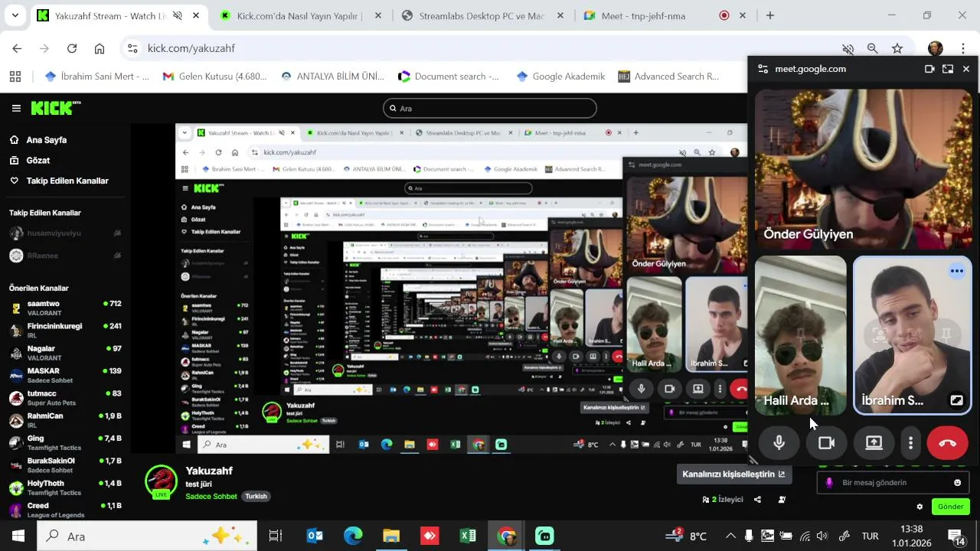This screenshot has height=551, width=980.
Task: Bookmark this page with star
Action: [897, 48]
